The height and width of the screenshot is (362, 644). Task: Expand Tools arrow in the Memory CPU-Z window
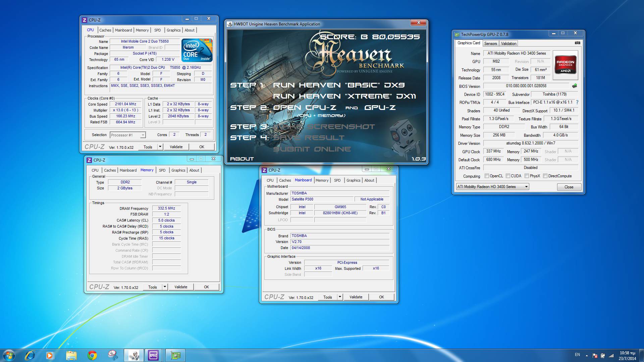165,287
